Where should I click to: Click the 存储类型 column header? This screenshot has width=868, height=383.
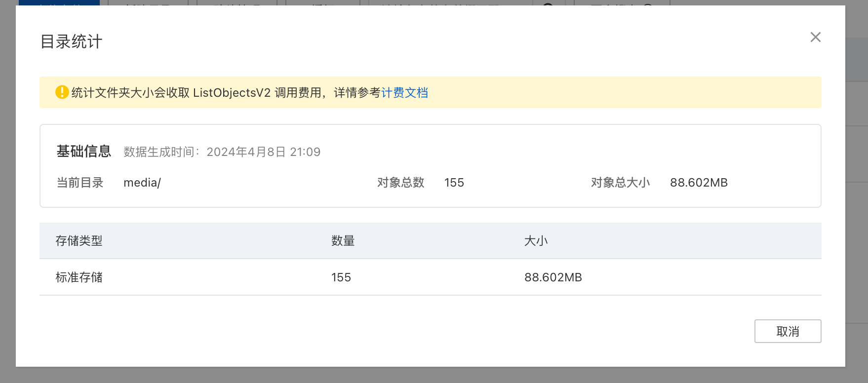click(79, 241)
